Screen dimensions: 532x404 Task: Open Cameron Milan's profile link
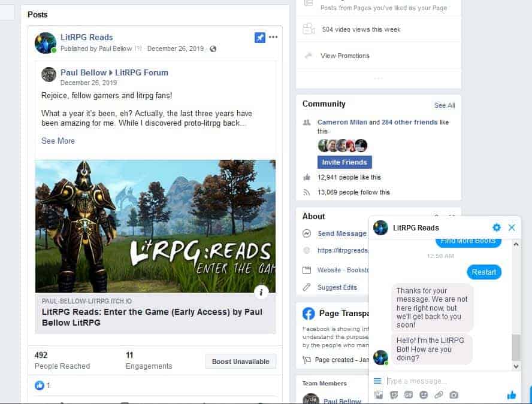[342, 122]
